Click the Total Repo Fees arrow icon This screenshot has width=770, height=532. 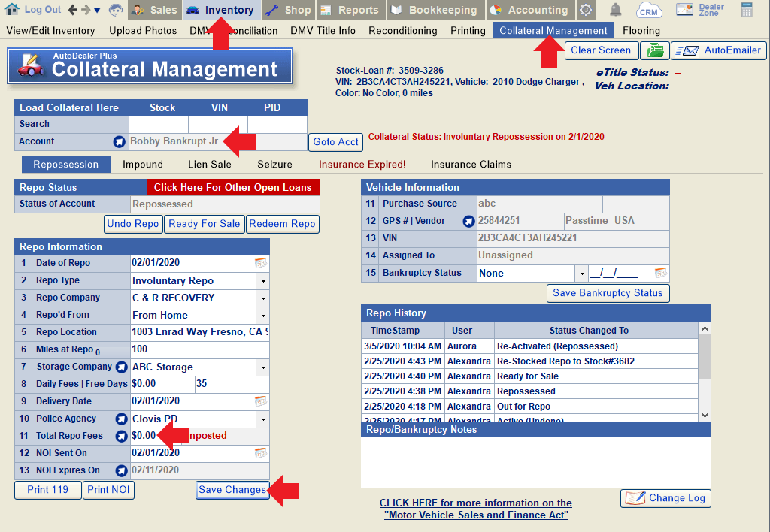(x=121, y=437)
